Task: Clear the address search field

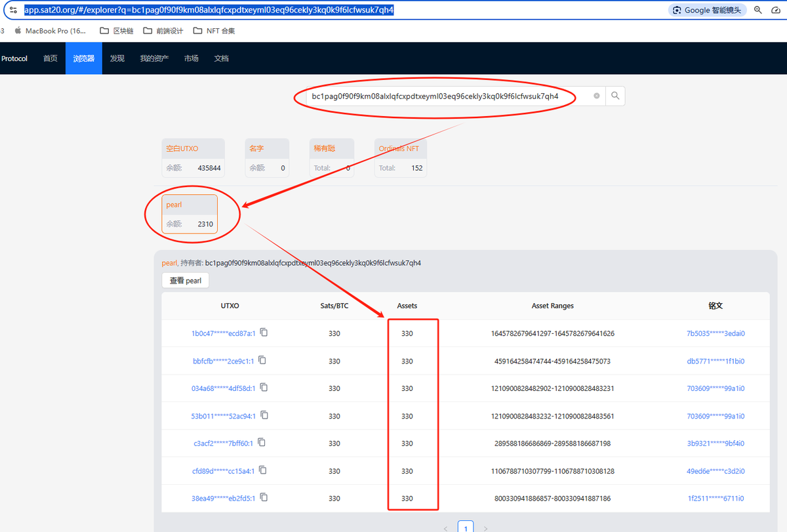Action: point(597,96)
